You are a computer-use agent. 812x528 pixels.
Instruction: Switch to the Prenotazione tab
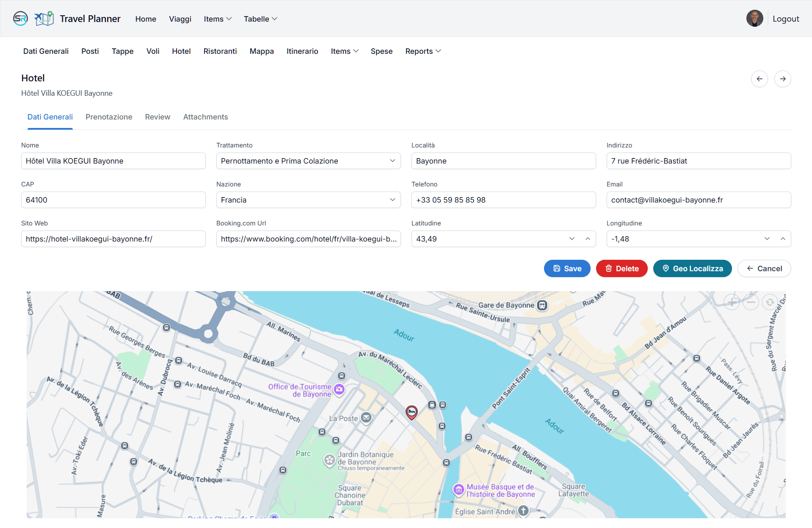click(x=109, y=117)
